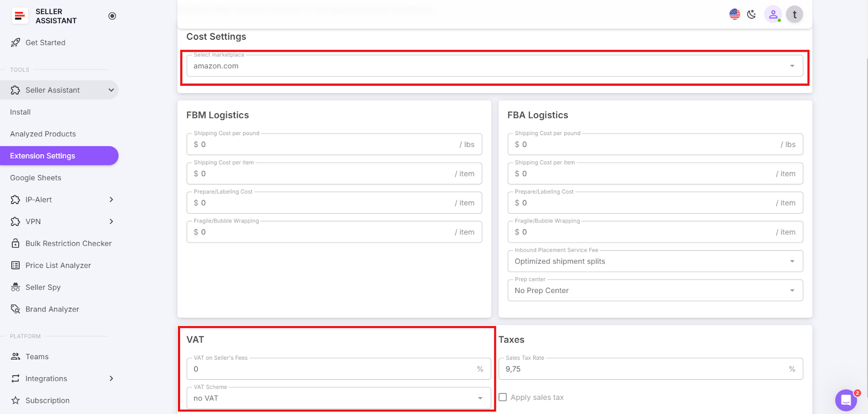The width and height of the screenshot is (868, 414).
Task: Open Inbound Placement Service Fee dropdown
Action: click(655, 261)
